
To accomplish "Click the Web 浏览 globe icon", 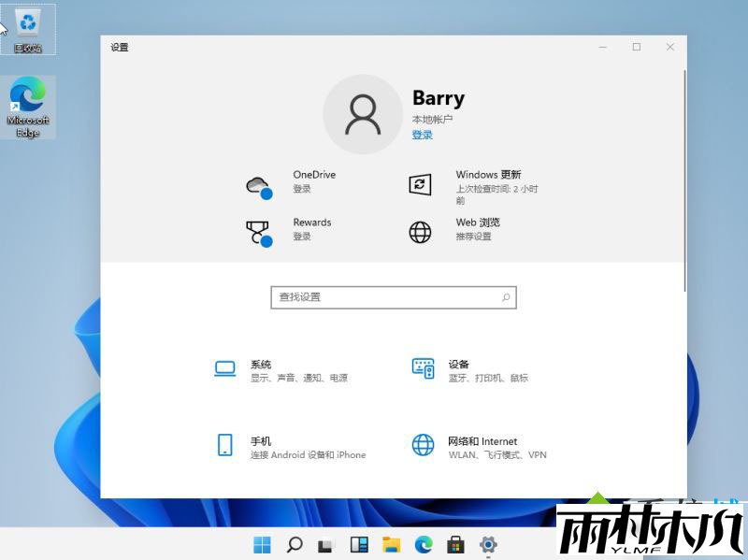I will [x=421, y=232].
